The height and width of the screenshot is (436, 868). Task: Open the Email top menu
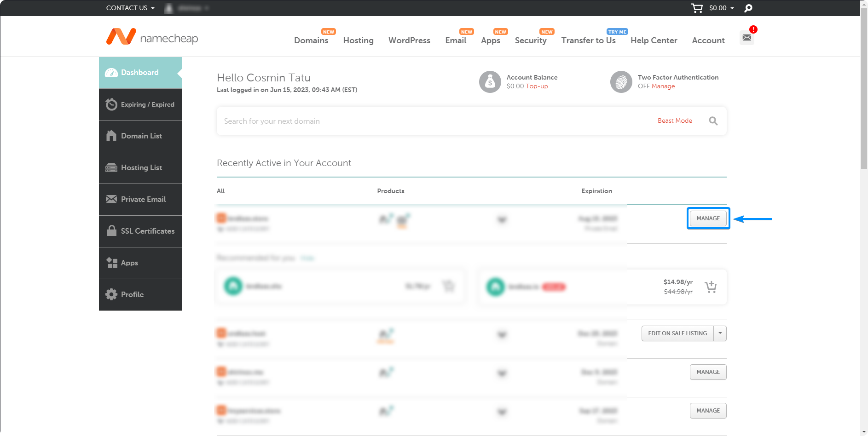click(456, 40)
